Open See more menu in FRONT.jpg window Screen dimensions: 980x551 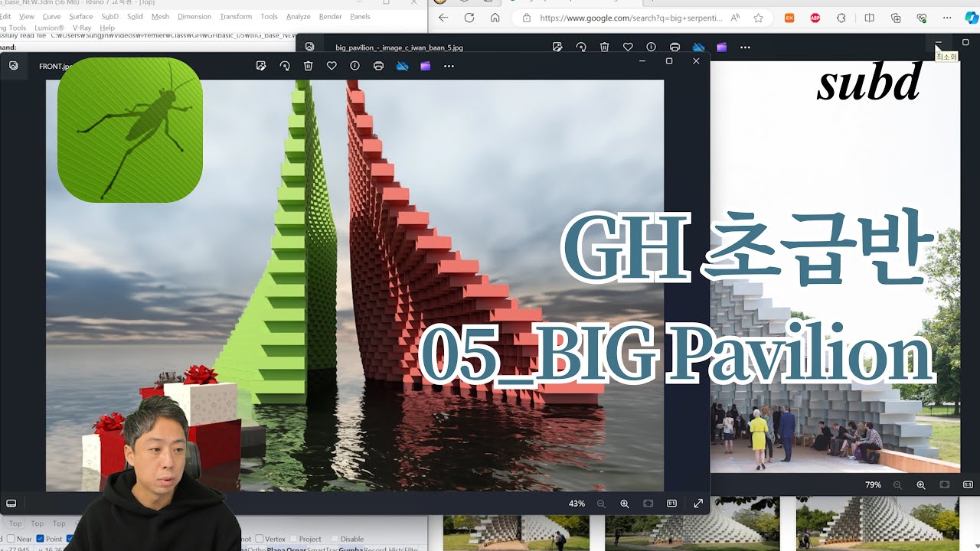(x=449, y=66)
